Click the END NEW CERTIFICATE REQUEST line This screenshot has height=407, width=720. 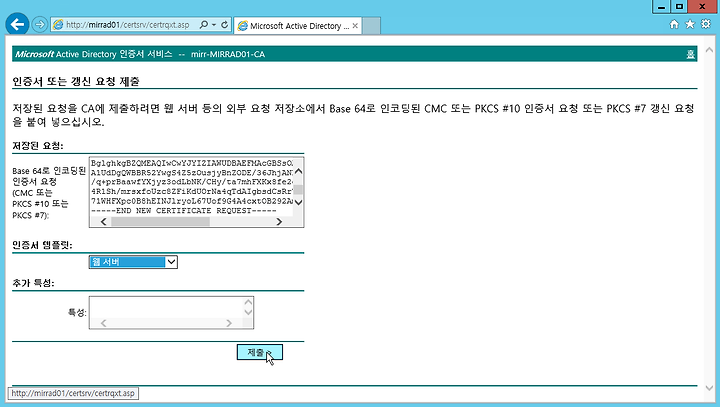pyautogui.click(x=184, y=211)
